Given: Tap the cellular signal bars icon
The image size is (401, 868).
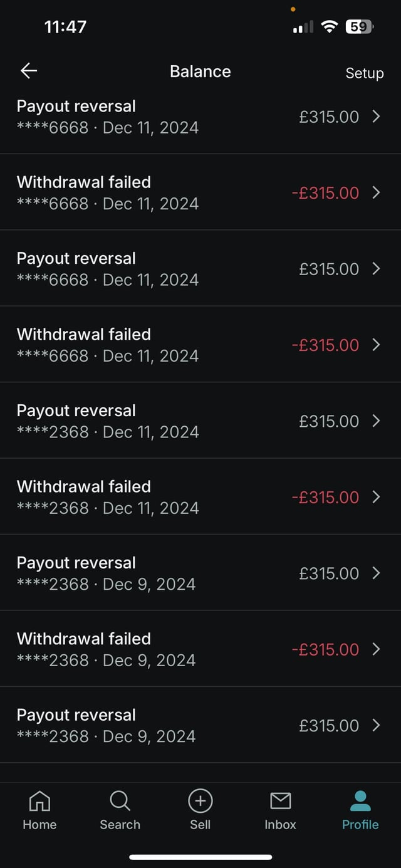Looking at the screenshot, I should click(303, 27).
